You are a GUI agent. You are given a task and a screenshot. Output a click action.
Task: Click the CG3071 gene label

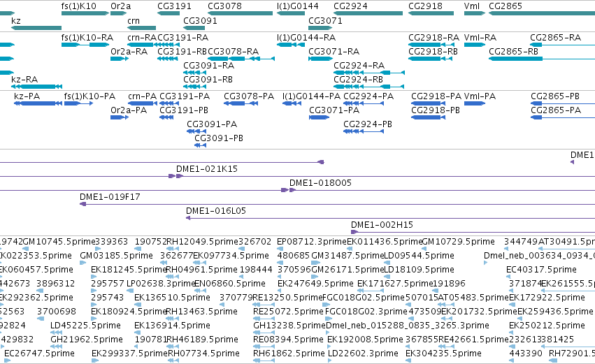[x=325, y=20]
